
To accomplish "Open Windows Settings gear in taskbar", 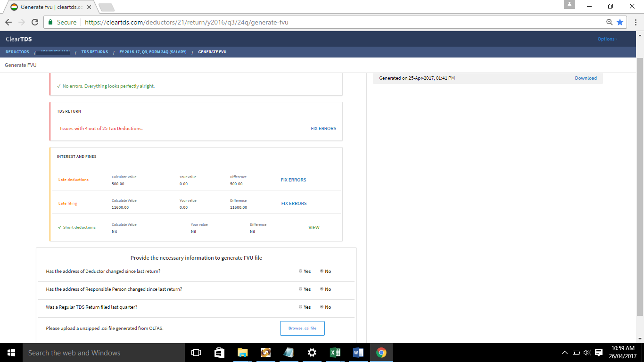I will tap(312, 353).
